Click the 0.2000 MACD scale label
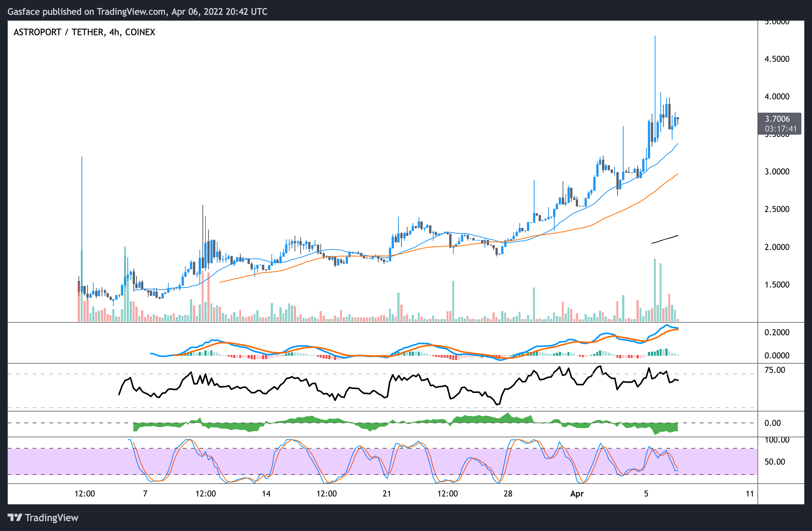812x531 pixels. (777, 333)
